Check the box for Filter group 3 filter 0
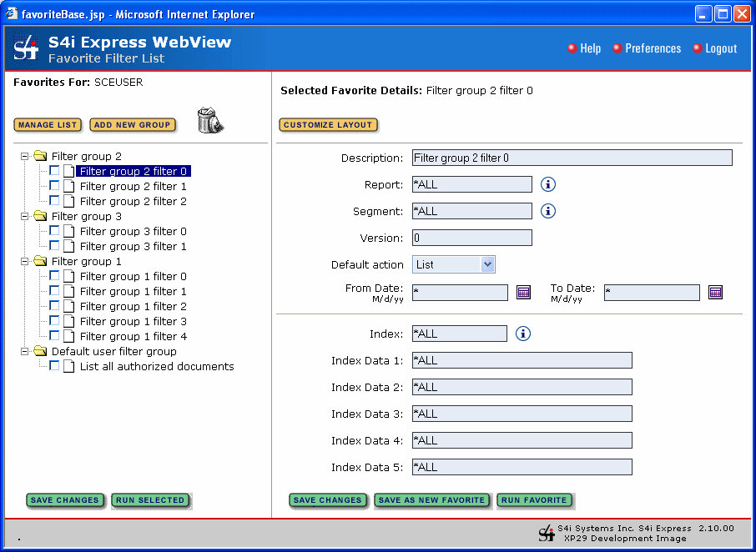The height and width of the screenshot is (552, 756). coord(54,230)
